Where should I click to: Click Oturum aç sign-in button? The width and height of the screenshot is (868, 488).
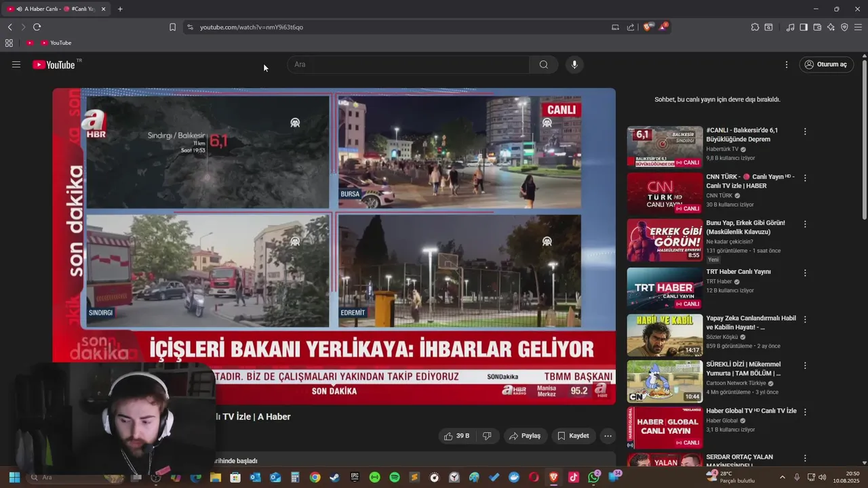[x=826, y=64]
